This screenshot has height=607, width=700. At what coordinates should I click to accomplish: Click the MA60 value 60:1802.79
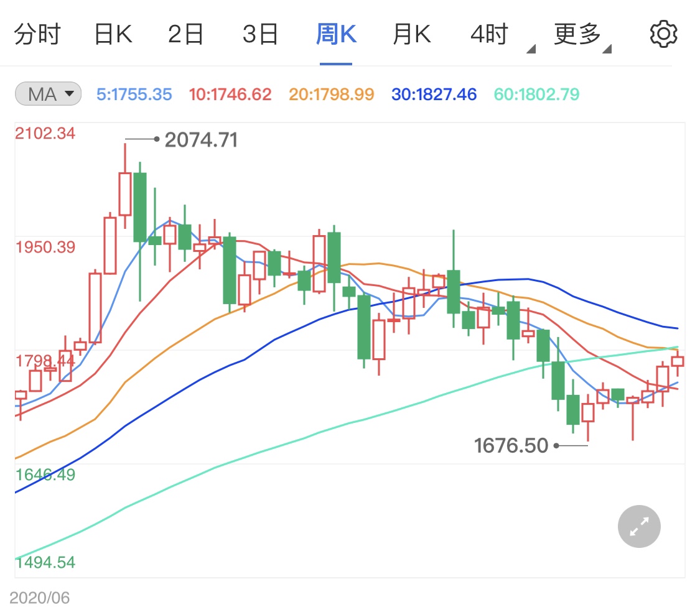(x=536, y=95)
